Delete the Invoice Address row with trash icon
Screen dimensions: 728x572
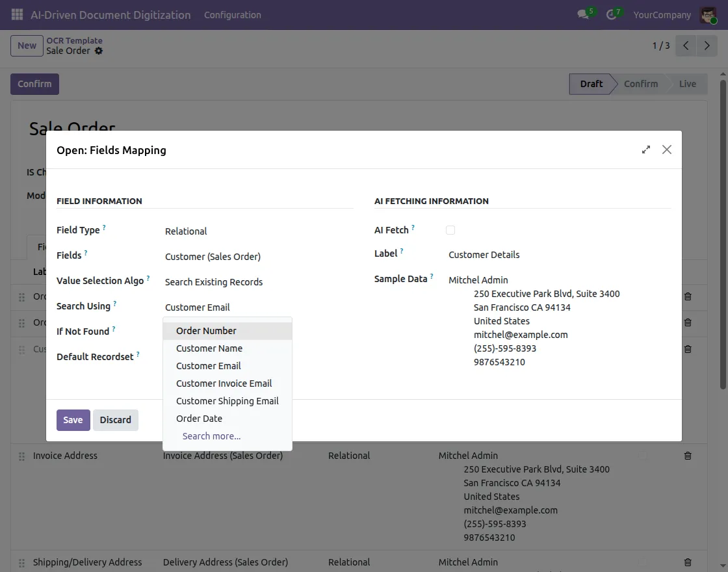point(688,456)
